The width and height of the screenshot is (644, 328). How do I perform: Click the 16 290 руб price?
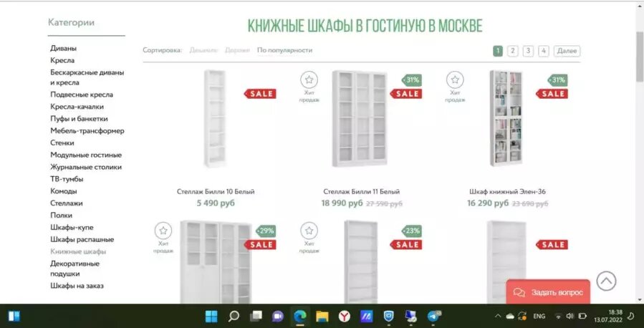pyautogui.click(x=488, y=203)
